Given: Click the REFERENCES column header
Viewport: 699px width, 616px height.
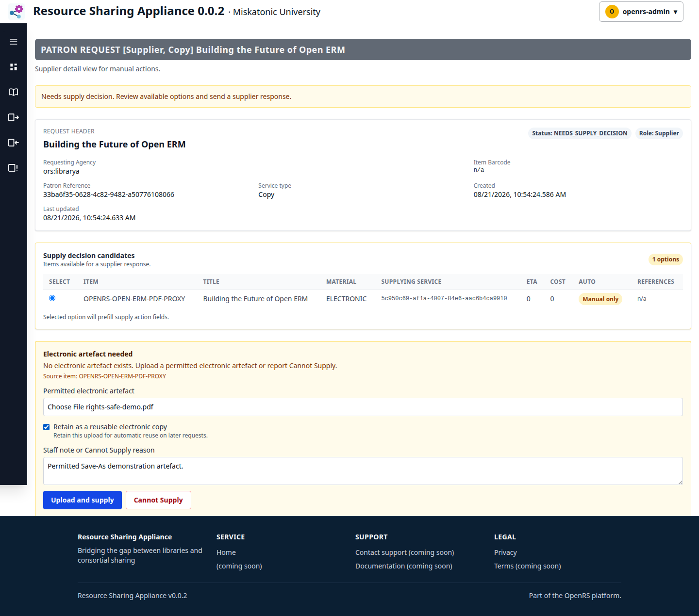Looking at the screenshot, I should (x=655, y=282).
